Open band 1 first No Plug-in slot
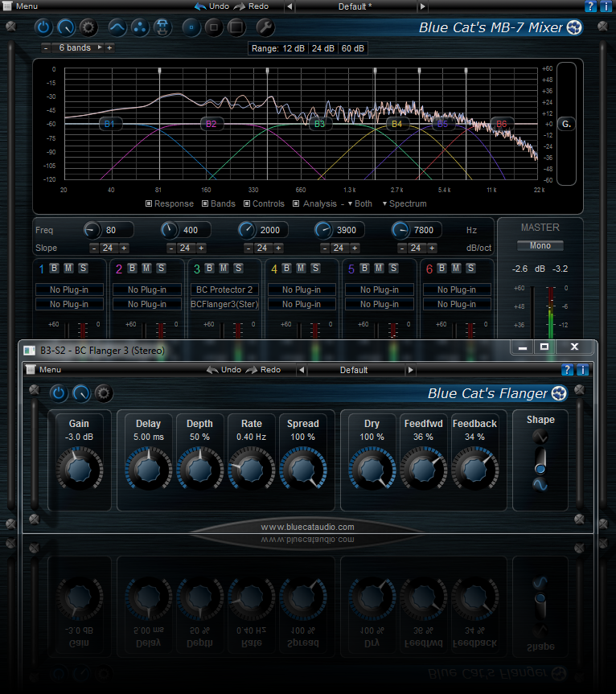This screenshot has width=616, height=694. (x=69, y=290)
